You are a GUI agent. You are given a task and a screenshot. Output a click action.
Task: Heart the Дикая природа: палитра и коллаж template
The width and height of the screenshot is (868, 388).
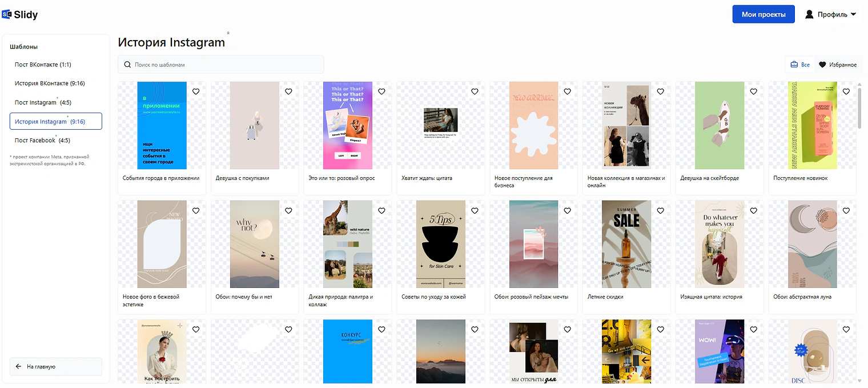click(381, 211)
